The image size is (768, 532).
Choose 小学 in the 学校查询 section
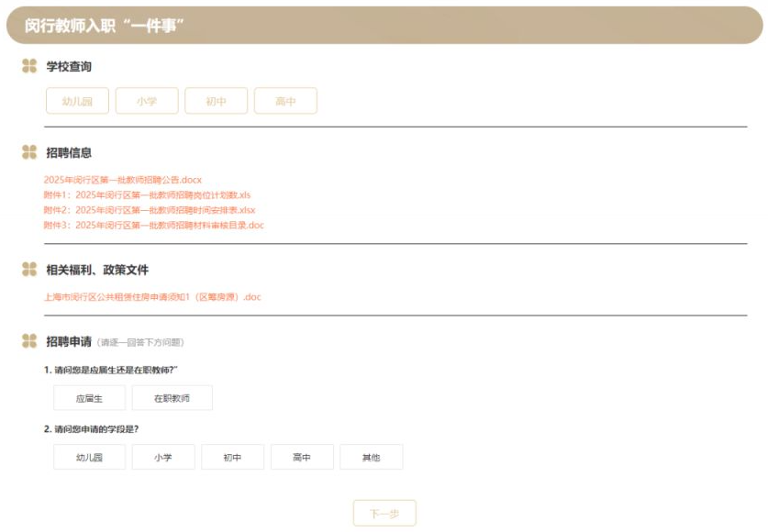pyautogui.click(x=147, y=101)
